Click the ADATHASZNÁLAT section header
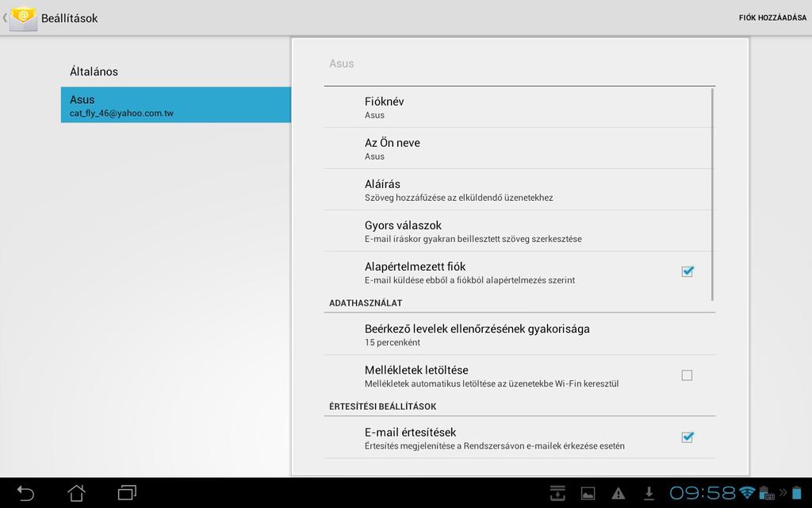 pos(366,302)
